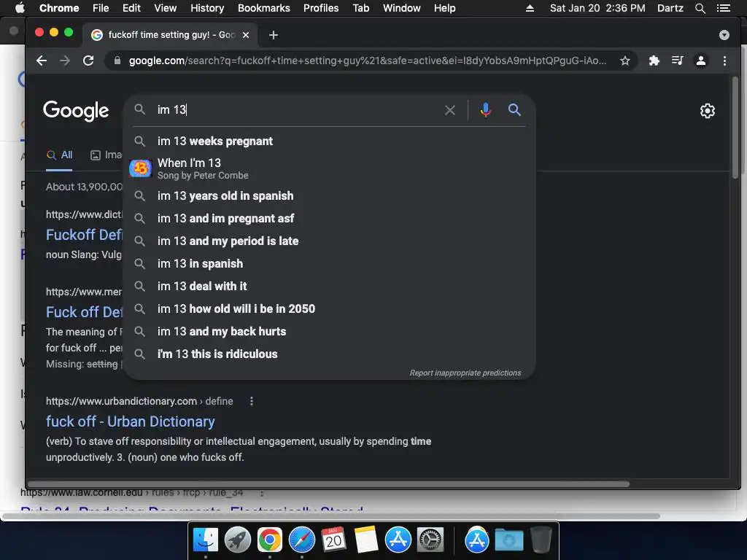
Task: Open Chrome from the Dock
Action: 270,540
